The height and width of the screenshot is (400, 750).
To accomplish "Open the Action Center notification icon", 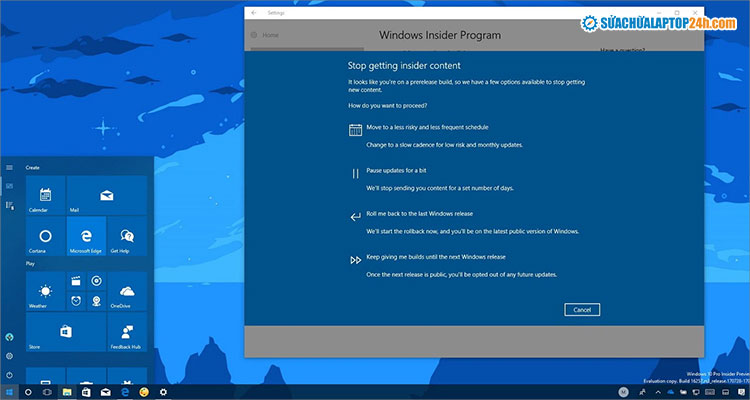I will 742,392.
